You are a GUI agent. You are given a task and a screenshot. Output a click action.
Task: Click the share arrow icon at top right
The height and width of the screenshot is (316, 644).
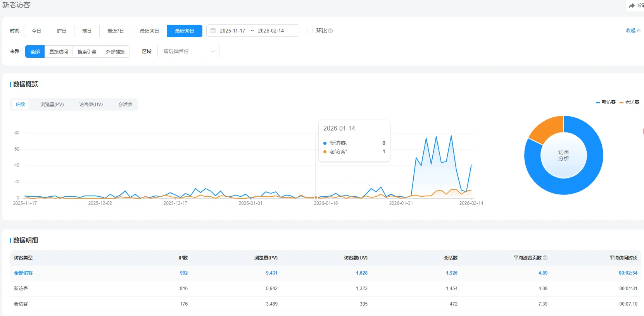(632, 5)
